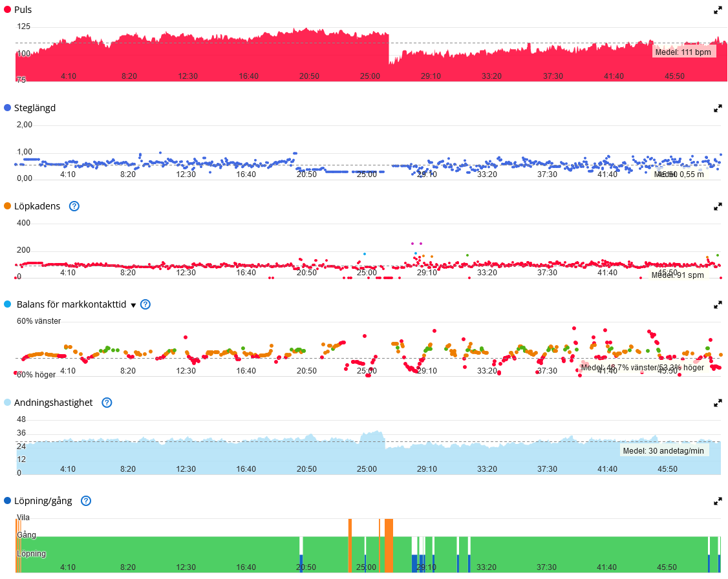Screen dimensions: 728x579
Task: Click the 'Medel: 91 spm' label
Action: click(x=678, y=275)
